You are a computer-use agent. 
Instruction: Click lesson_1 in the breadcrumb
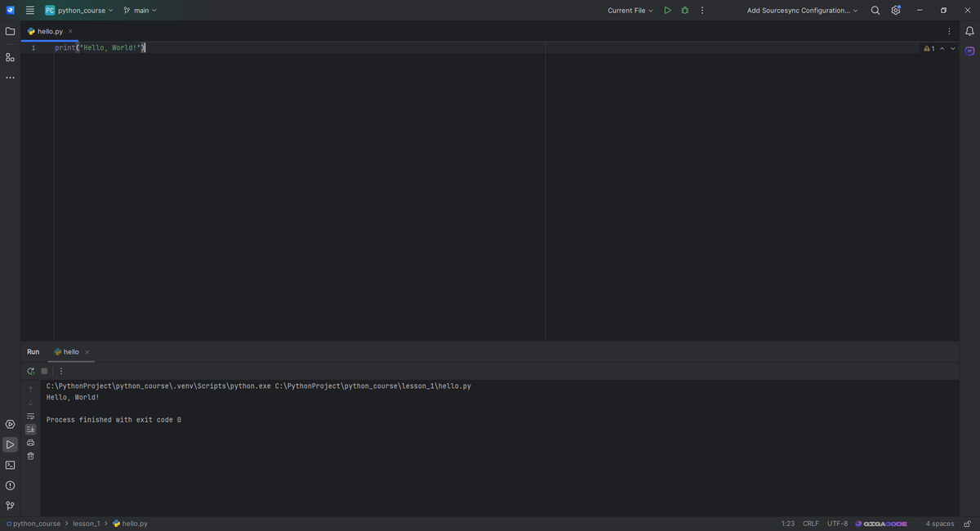(86, 524)
